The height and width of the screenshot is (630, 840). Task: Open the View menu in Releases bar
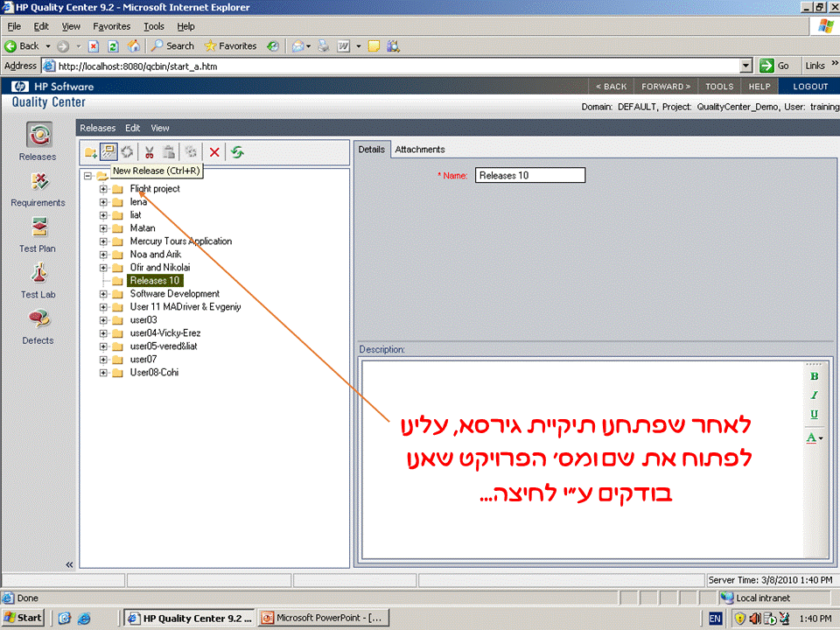(x=159, y=128)
